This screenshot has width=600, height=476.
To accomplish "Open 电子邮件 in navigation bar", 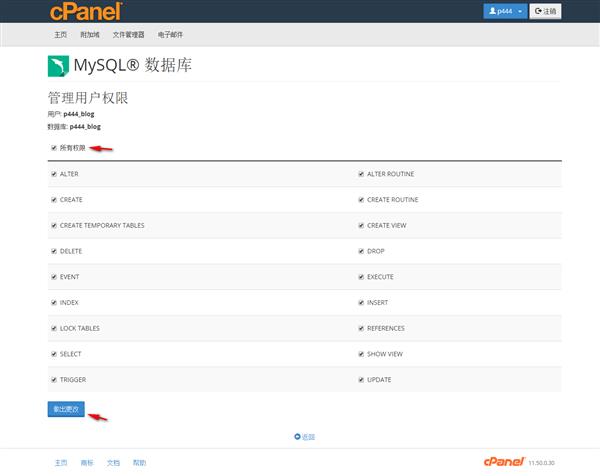I will point(170,35).
